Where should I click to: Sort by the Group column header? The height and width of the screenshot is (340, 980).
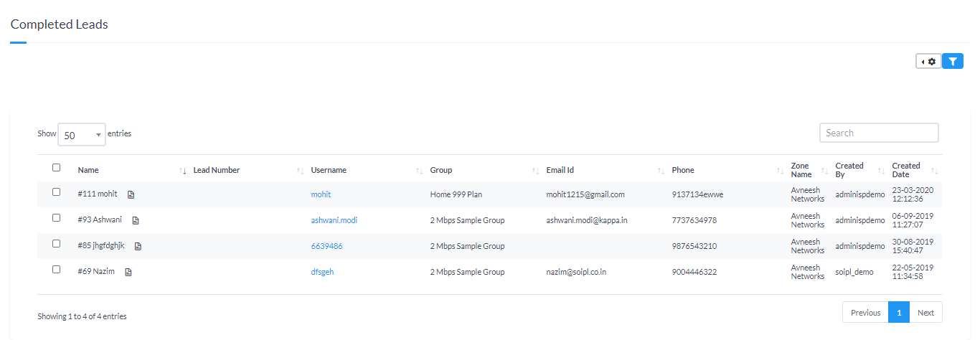coord(441,171)
